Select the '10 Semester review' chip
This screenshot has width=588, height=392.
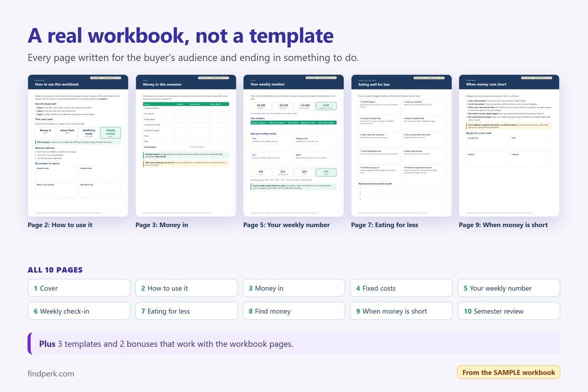pos(509,311)
